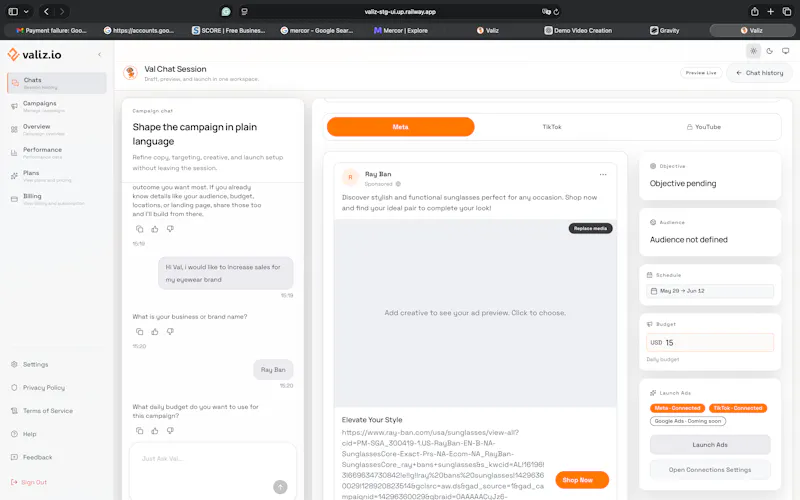Go back in browser history
This screenshot has height=500, width=800.
(x=46, y=11)
